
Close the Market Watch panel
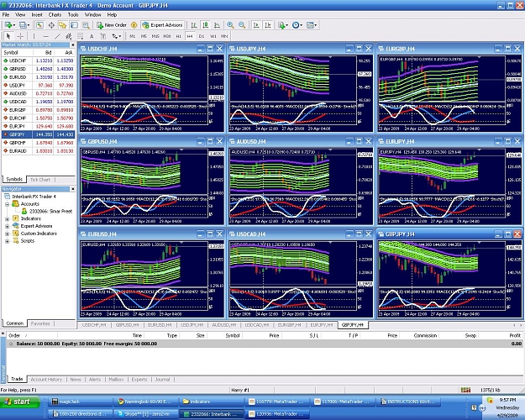tap(72, 45)
